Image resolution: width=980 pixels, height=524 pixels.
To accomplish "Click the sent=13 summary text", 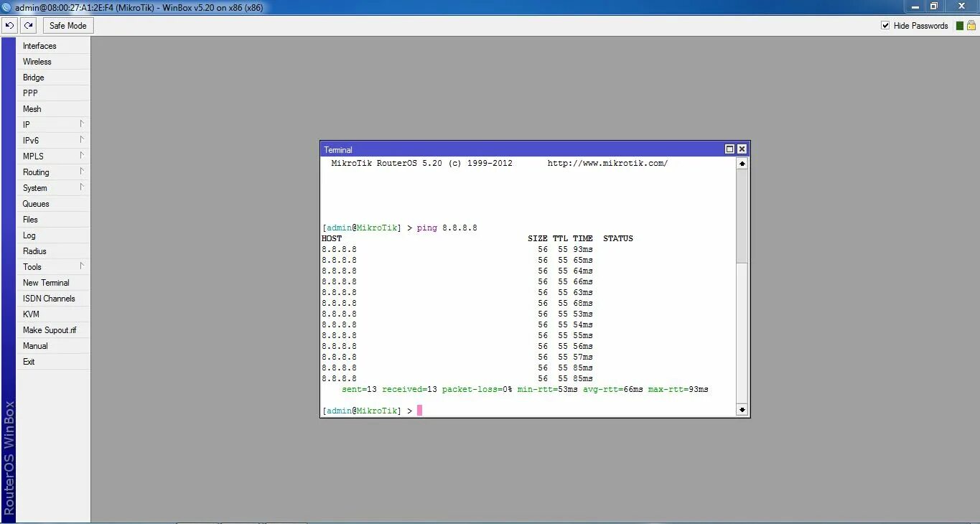I will click(x=359, y=389).
